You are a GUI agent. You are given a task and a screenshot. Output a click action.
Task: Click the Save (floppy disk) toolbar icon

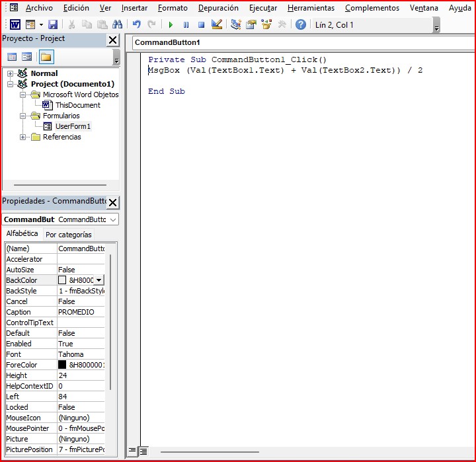pos(53,25)
